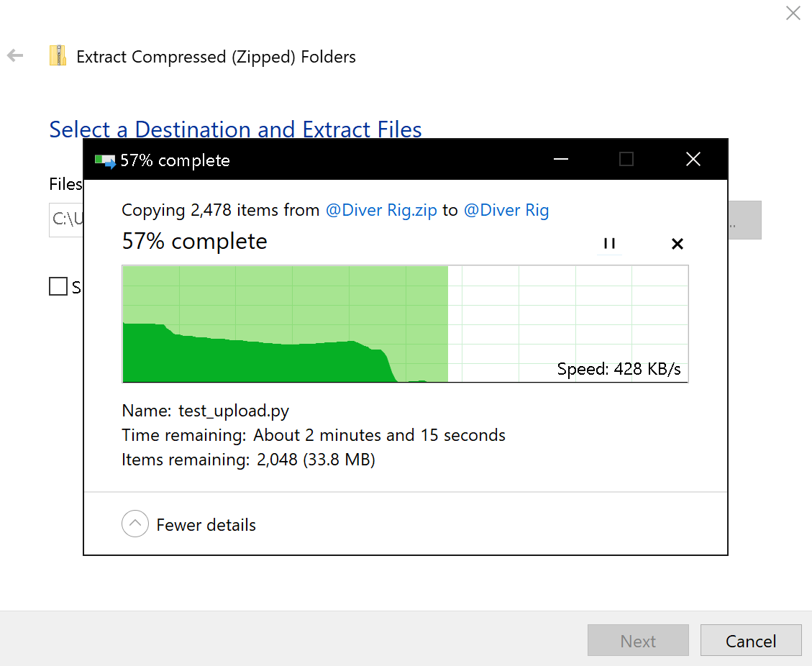
Task: Minimize the 57% complete dialog
Action: 561,160
